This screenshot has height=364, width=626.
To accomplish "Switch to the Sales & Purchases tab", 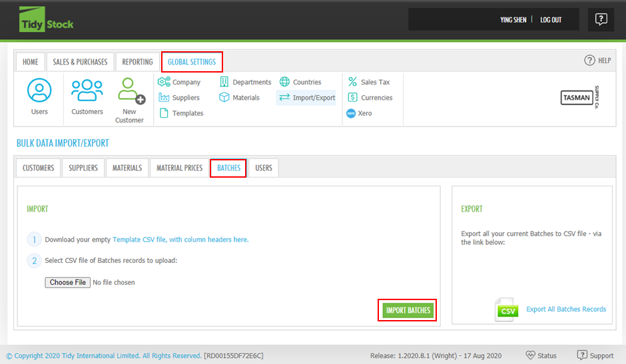I will pos(80,62).
